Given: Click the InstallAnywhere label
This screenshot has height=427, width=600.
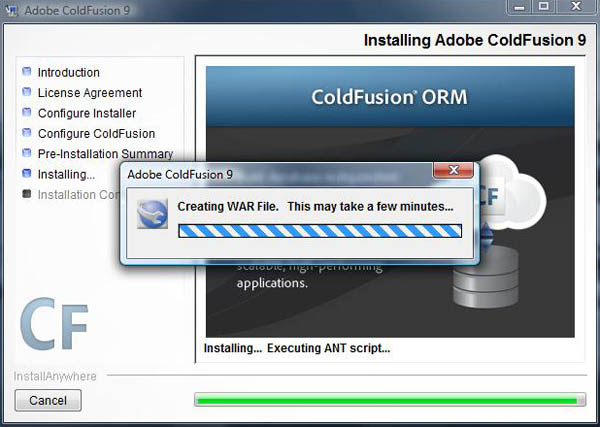Looking at the screenshot, I should 55,376.
